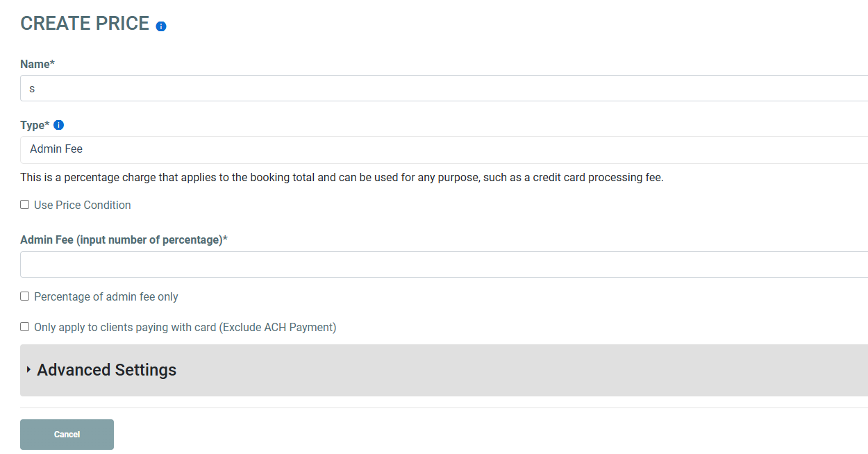The height and width of the screenshot is (454, 868).
Task: Click the empty gray area of Advanced Settings bar
Action: [521, 370]
